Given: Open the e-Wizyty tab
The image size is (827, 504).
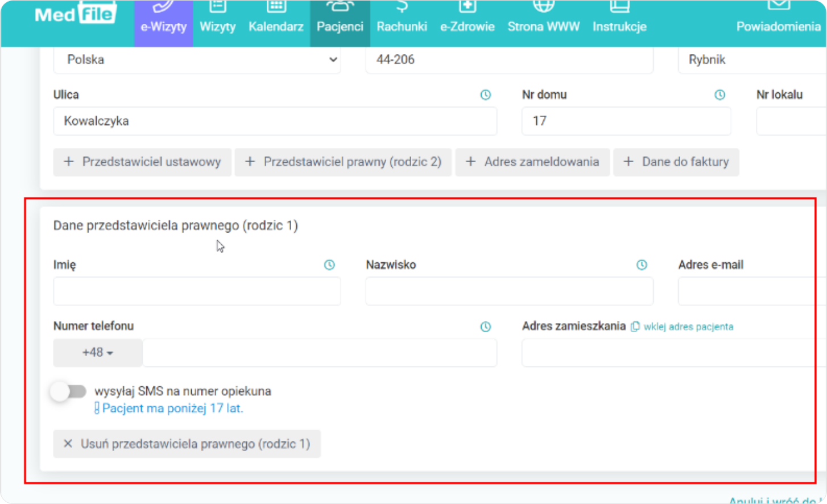Looking at the screenshot, I should point(163,23).
